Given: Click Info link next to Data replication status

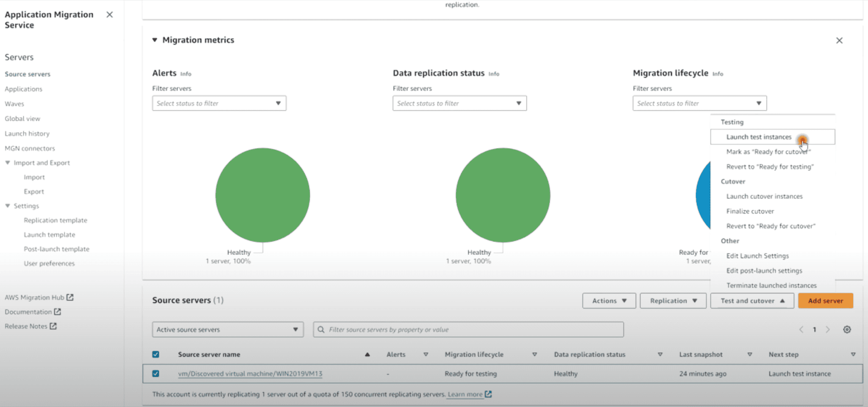Looking at the screenshot, I should pyautogui.click(x=494, y=74).
